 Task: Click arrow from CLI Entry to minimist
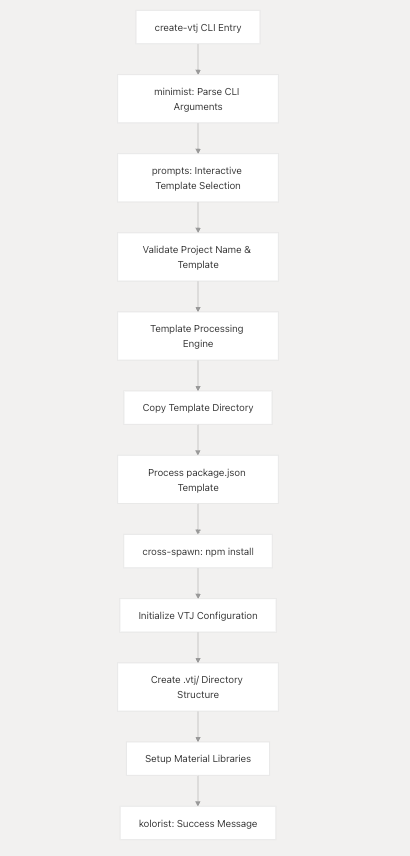click(x=198, y=59)
